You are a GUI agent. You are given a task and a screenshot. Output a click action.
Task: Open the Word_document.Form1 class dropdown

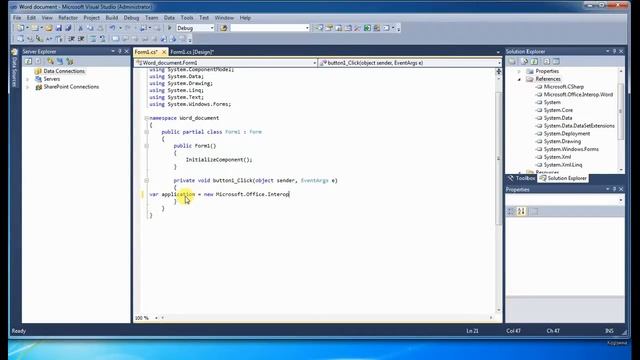coord(314,63)
